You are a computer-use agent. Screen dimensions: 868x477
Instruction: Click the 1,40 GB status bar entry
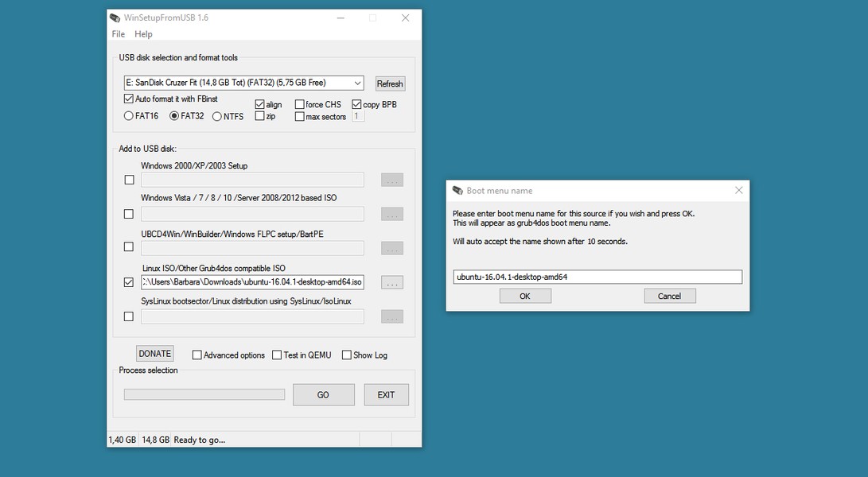coord(123,440)
